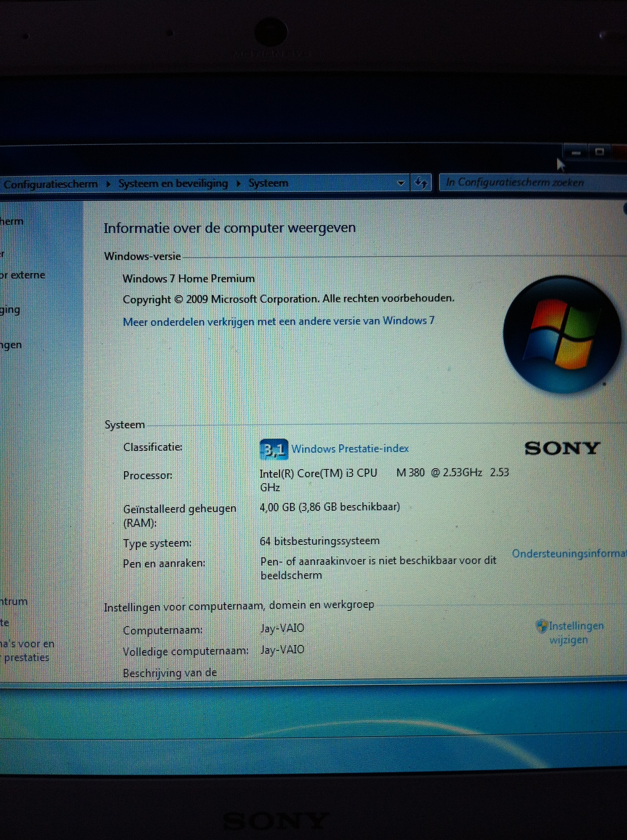Expand arrow after Configuratiescherm breadcrumb
The width and height of the screenshot is (627, 840).
click(108, 184)
